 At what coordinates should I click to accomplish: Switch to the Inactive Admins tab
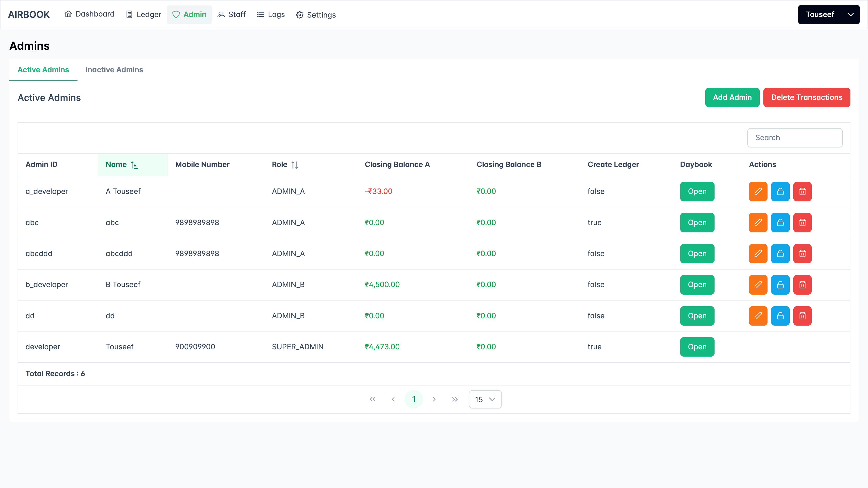(114, 70)
